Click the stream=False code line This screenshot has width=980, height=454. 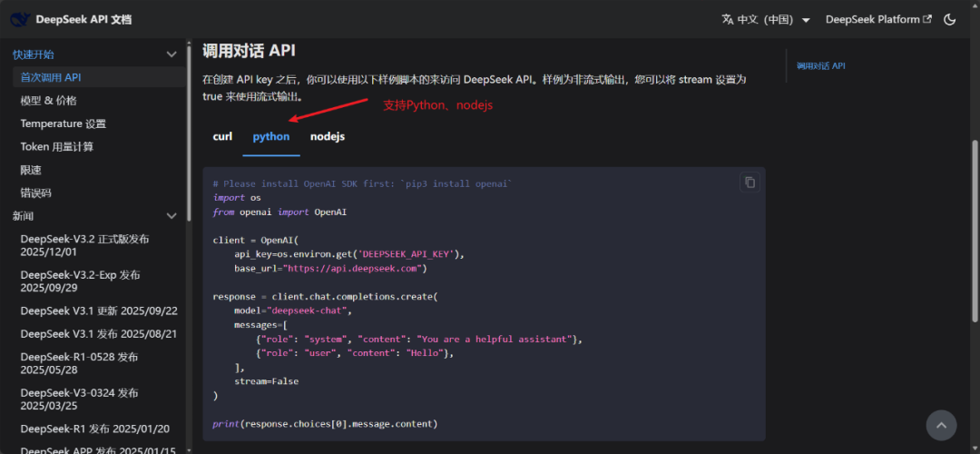[x=266, y=380]
